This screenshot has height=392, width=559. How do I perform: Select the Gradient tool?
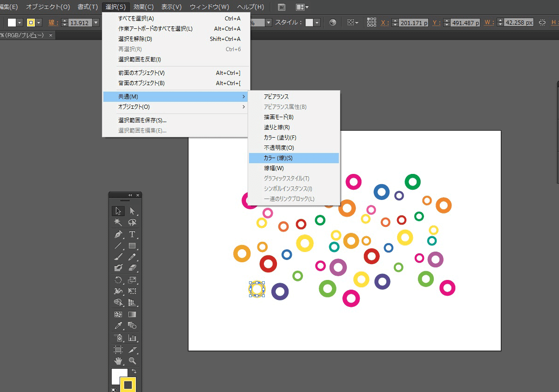pos(132,314)
